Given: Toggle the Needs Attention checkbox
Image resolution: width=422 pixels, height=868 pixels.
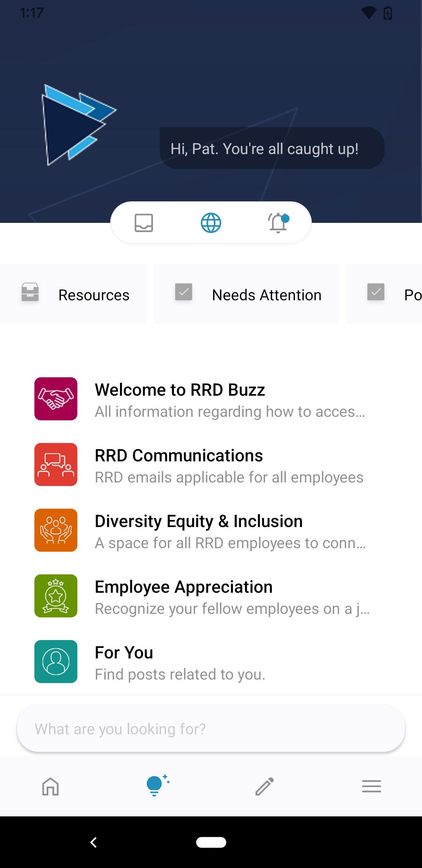Looking at the screenshot, I should coord(184,292).
